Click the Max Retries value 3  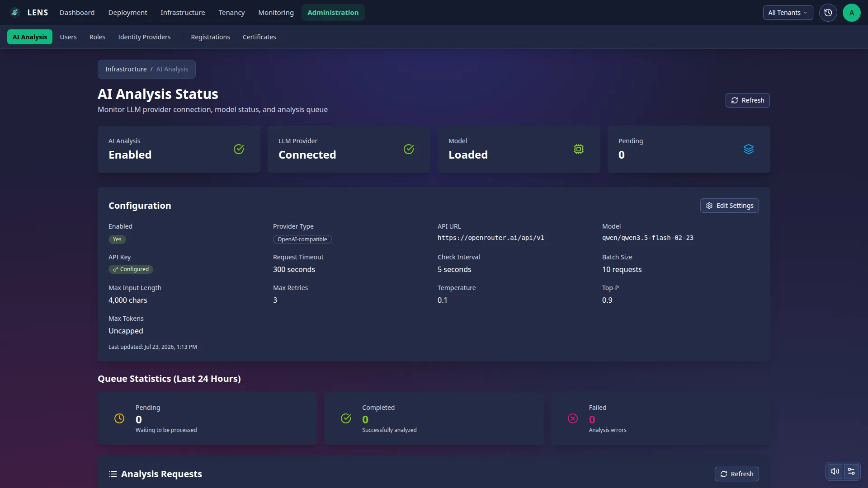[275, 300]
